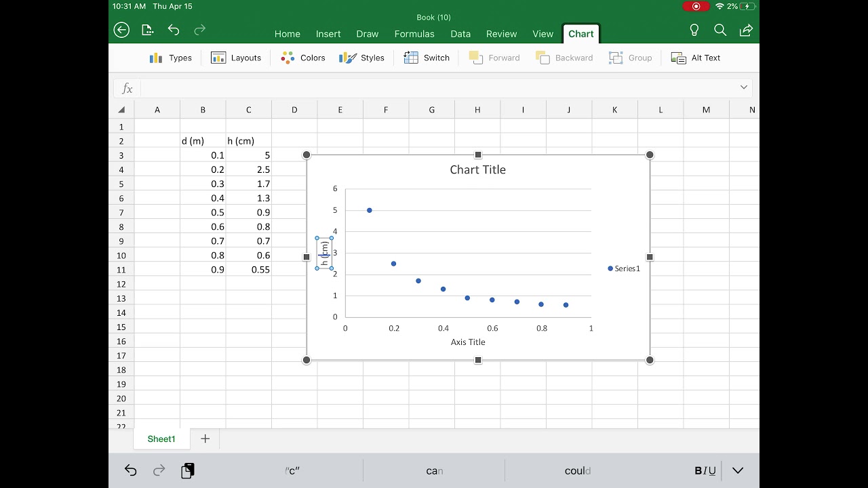Select all cells corner triangle
This screenshot has width=868, height=488.
coord(121,110)
